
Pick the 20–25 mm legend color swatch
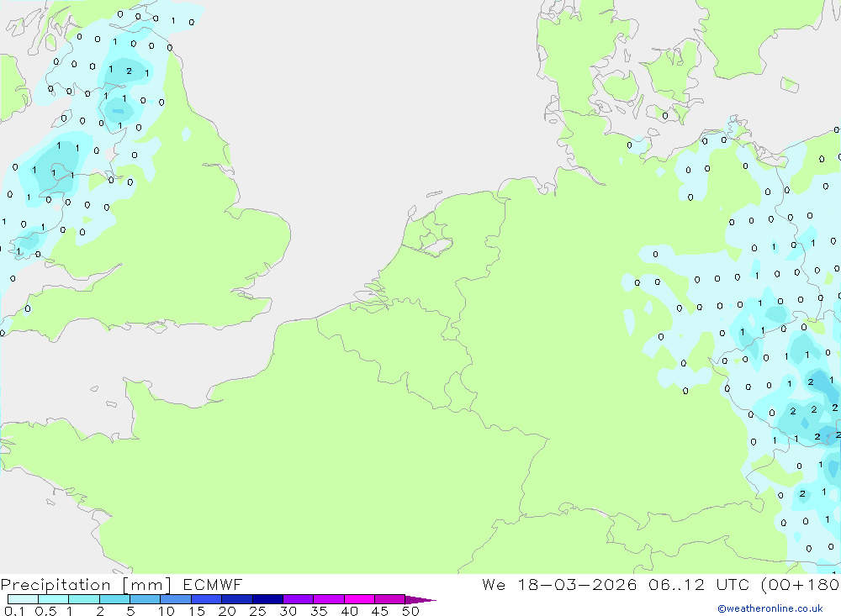(237, 599)
